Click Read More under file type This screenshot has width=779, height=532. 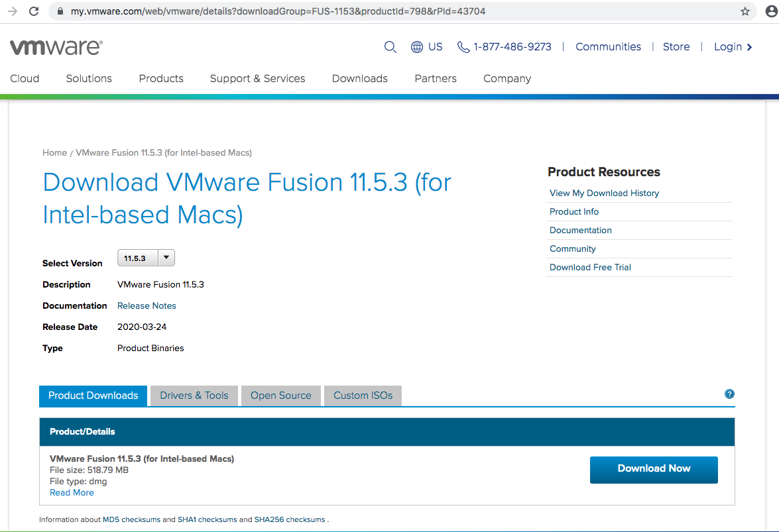[x=72, y=493]
